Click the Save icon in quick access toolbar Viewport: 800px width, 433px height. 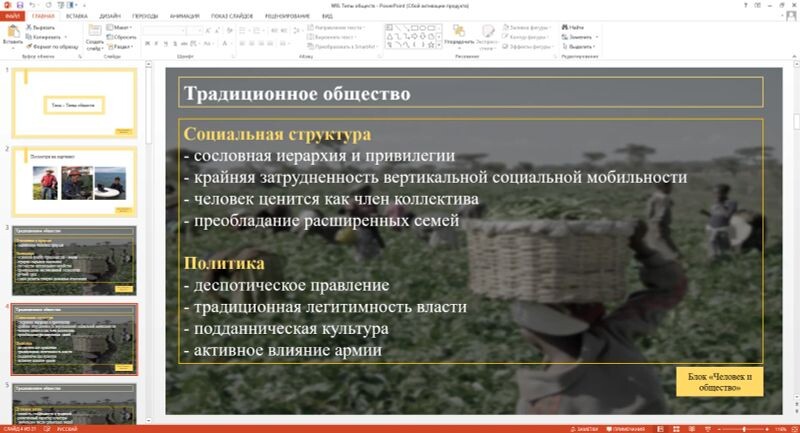(19, 6)
